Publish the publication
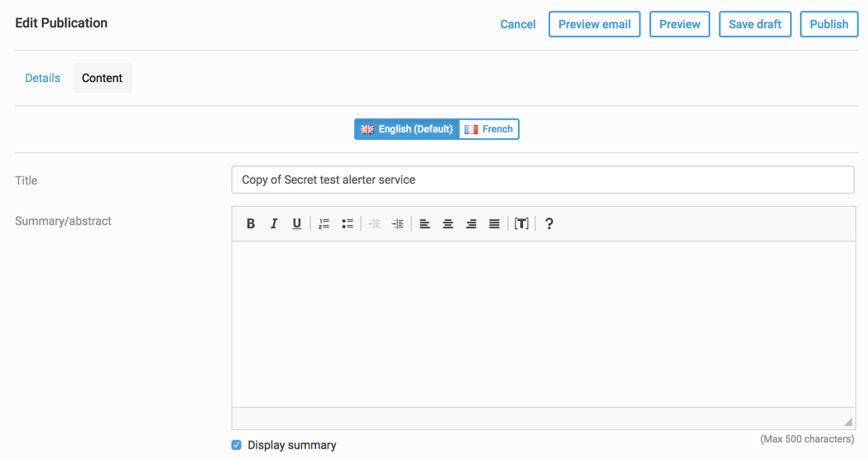 point(829,24)
